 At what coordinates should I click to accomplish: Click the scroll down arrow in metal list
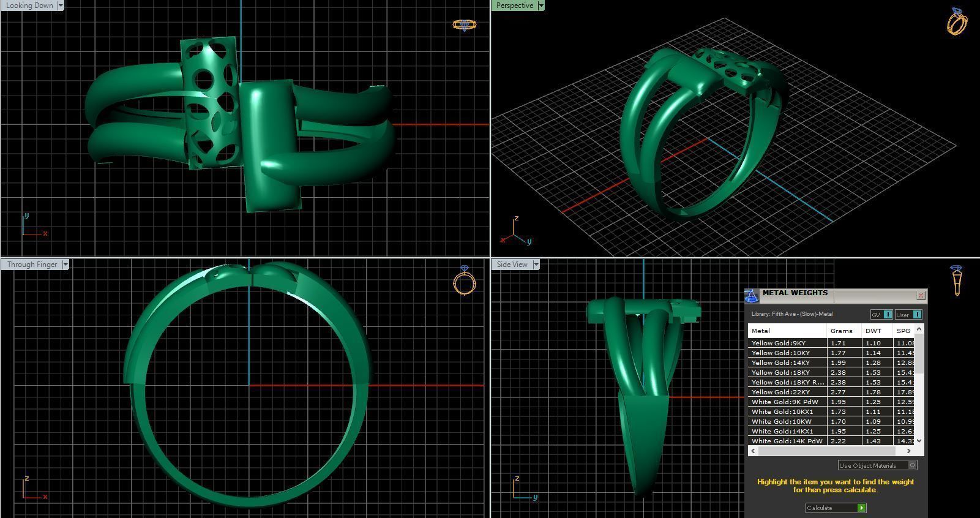coord(919,440)
